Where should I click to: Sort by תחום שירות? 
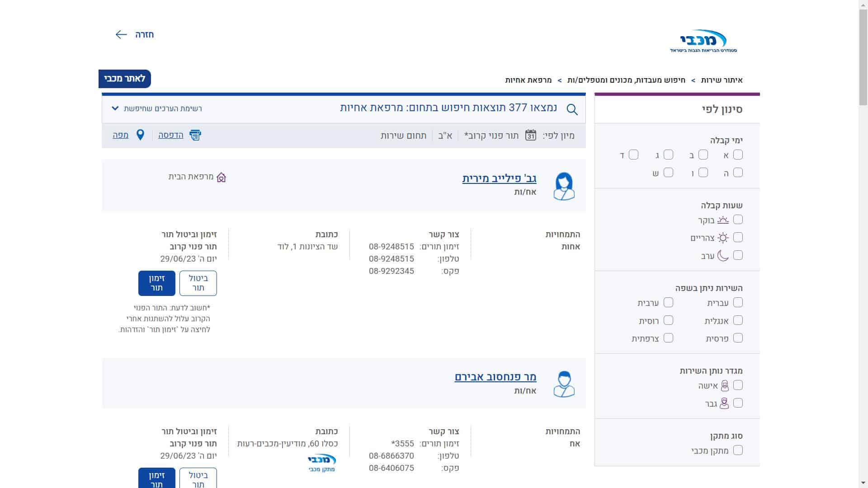404,136
